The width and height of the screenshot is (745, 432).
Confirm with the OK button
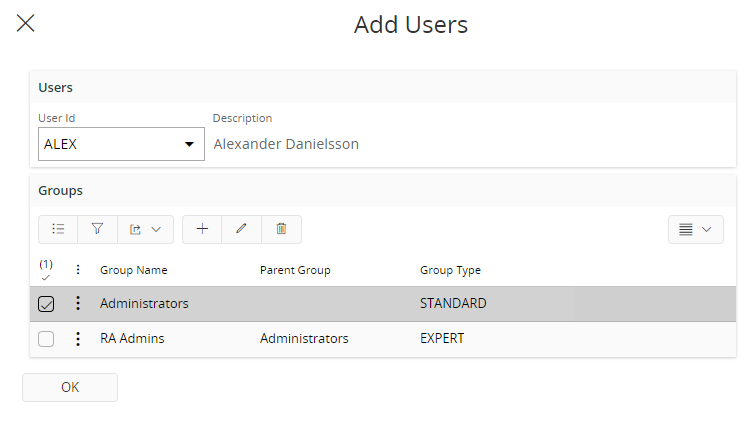pyautogui.click(x=70, y=387)
